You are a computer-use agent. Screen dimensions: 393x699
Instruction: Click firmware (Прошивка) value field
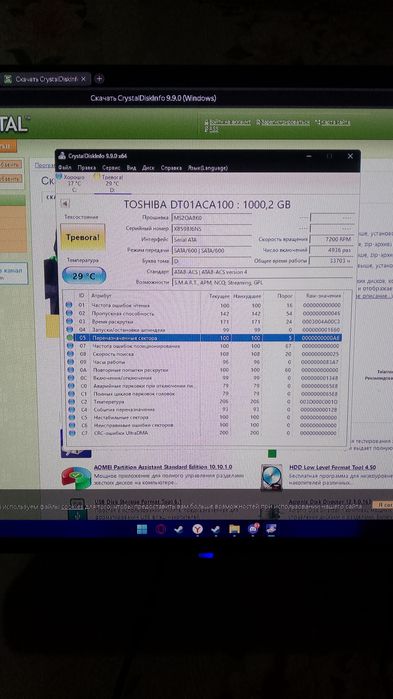click(x=212, y=217)
